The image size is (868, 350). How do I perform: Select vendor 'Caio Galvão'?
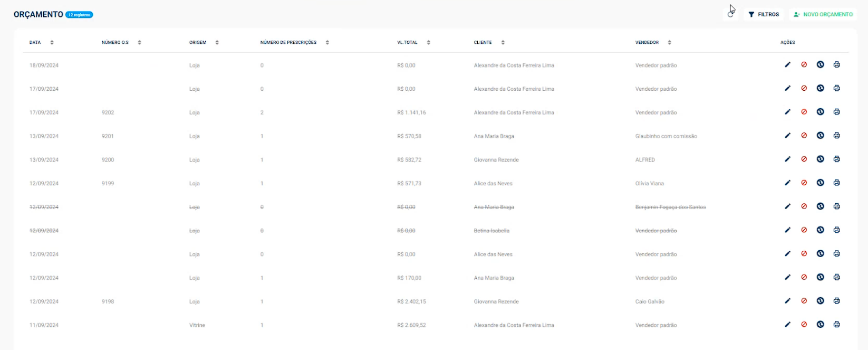(650, 301)
